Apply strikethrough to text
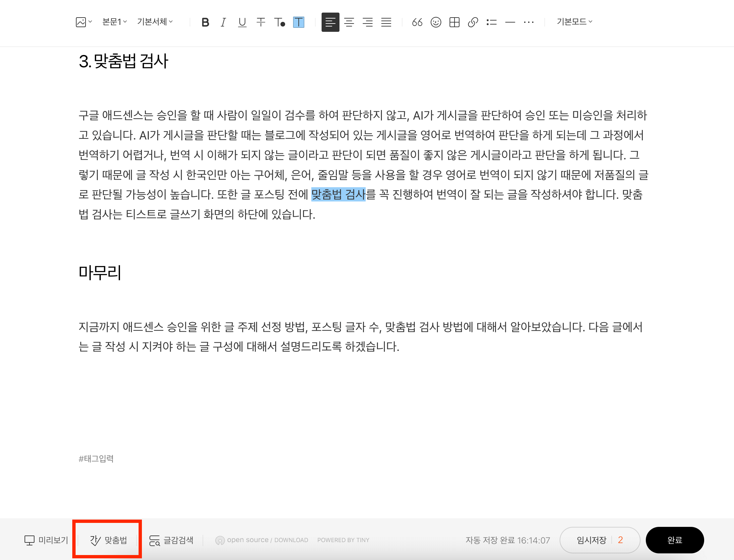Screen dimensions: 734x560 tap(261, 22)
